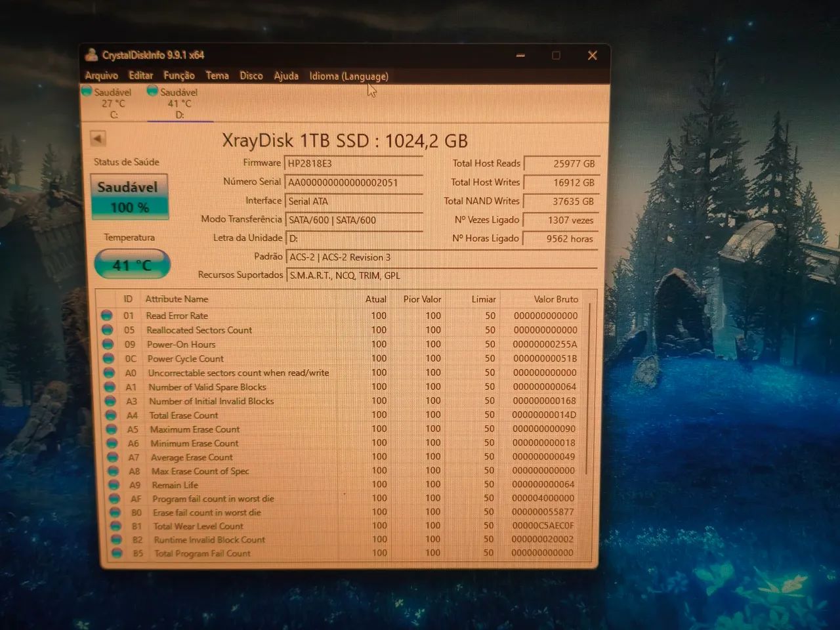Click power-on hours value 9562 horas

coord(560,239)
